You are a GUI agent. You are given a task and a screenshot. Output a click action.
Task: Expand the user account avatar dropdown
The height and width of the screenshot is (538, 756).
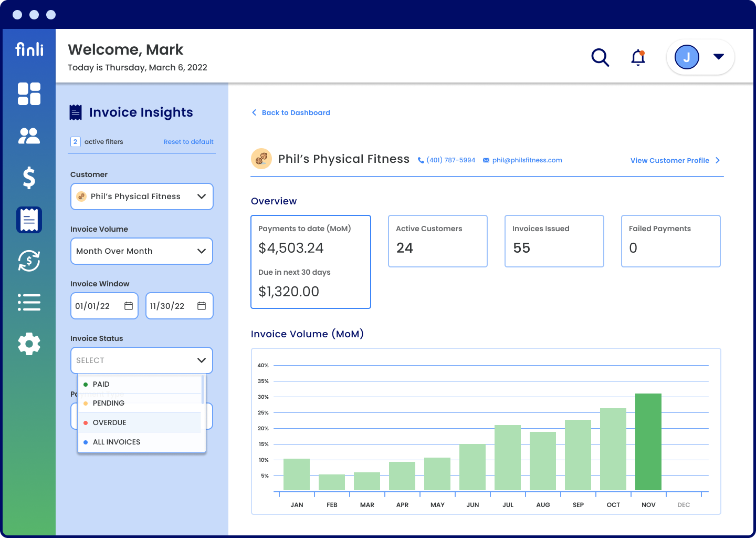(700, 57)
